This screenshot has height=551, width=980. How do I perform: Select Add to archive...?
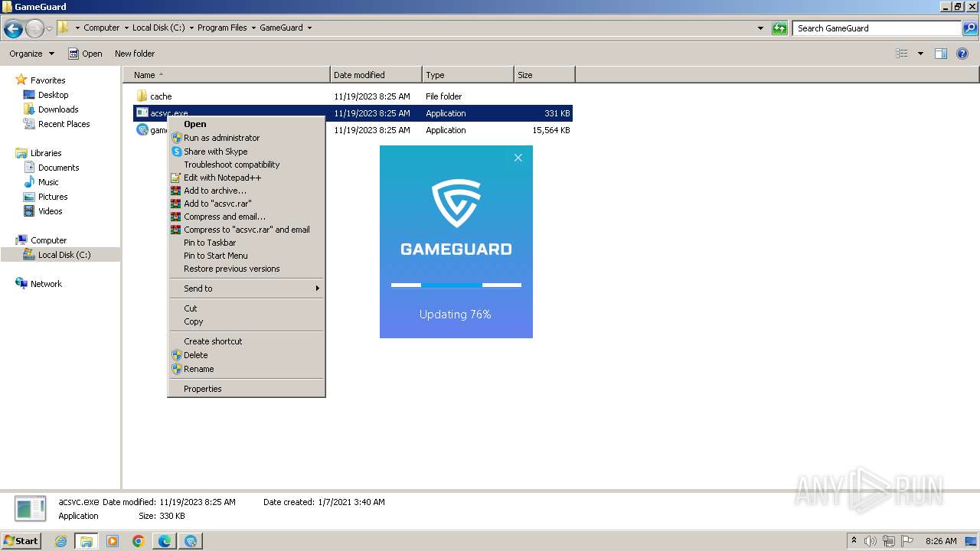[x=247, y=191]
